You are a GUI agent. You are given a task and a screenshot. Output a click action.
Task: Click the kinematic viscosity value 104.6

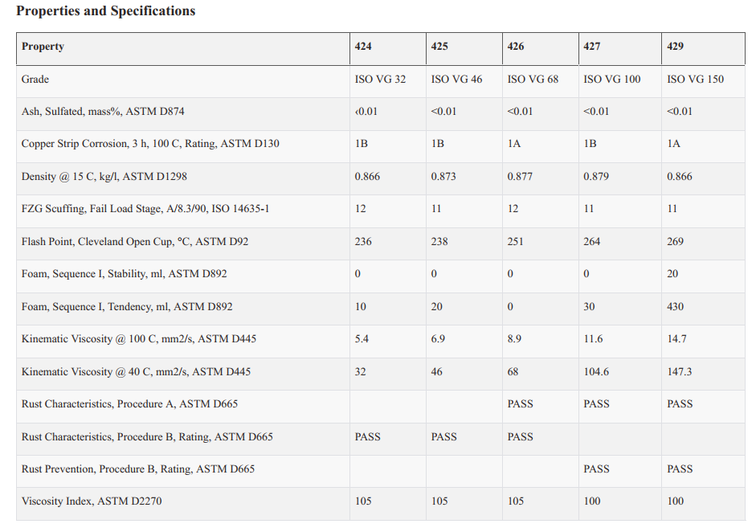(x=595, y=372)
